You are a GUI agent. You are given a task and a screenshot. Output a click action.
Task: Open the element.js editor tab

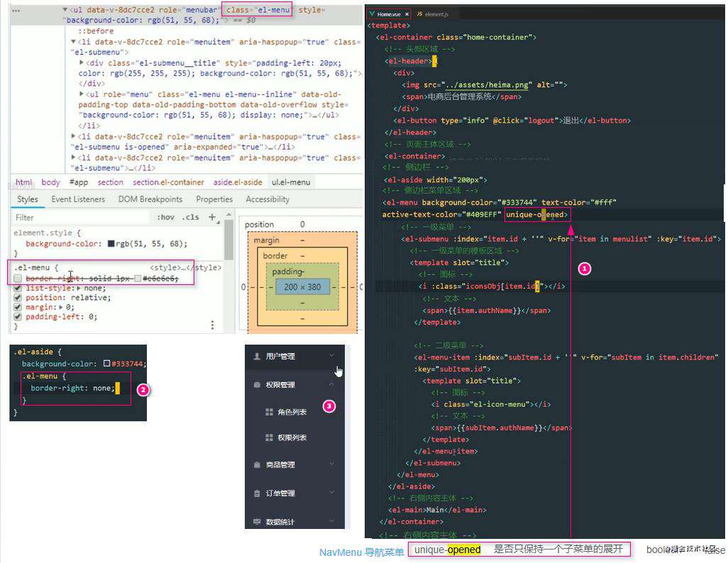[x=433, y=14]
